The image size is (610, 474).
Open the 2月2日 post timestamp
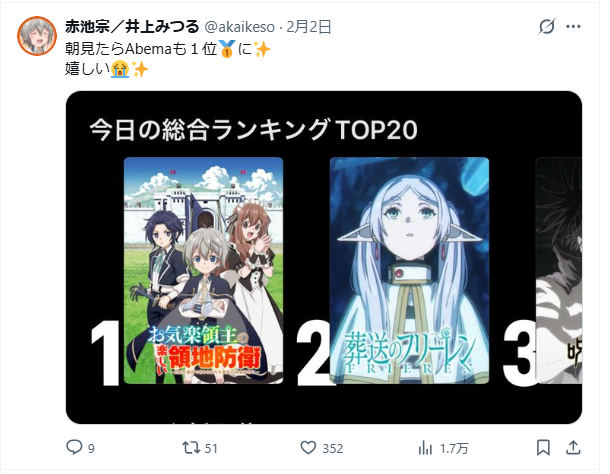pos(309,27)
